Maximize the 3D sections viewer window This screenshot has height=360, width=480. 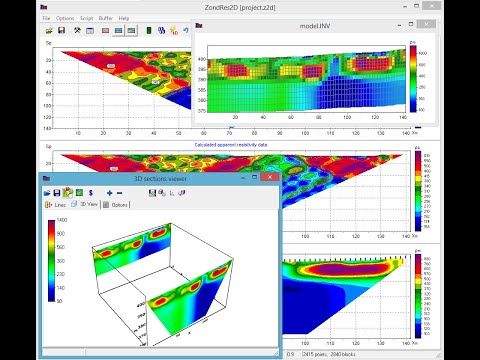[x=255, y=177]
